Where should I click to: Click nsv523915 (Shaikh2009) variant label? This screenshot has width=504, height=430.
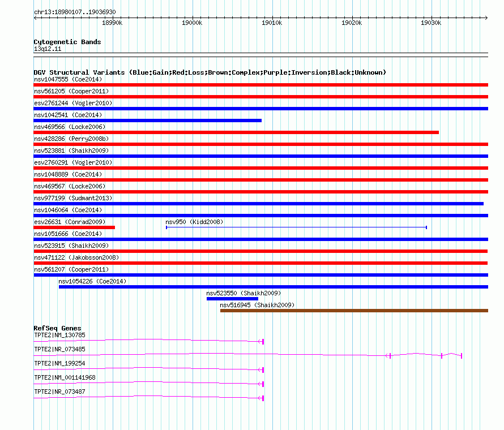point(71,246)
